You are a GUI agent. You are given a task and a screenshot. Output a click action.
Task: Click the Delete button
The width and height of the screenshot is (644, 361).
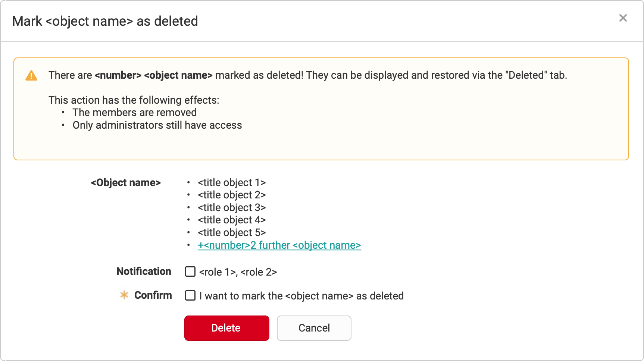click(x=226, y=328)
